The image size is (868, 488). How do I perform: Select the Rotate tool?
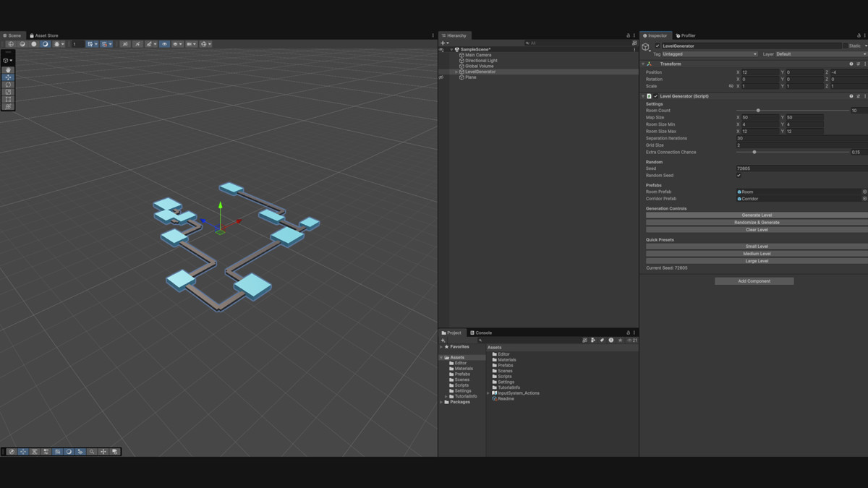[9, 85]
